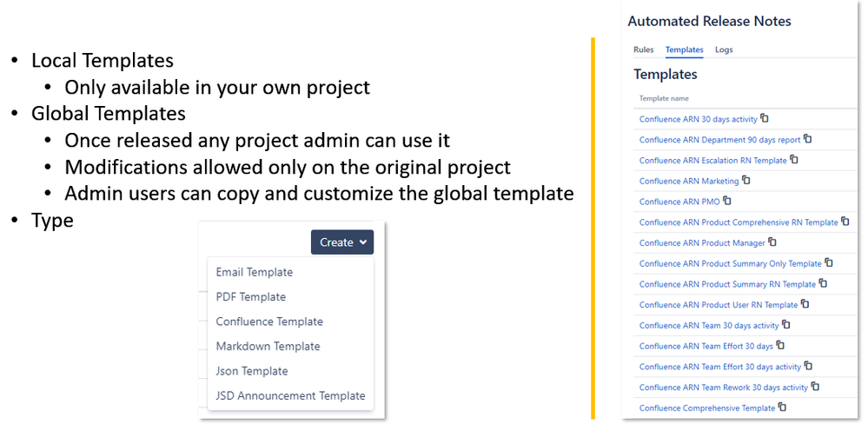The image size is (868, 424).
Task: Open Confluence ARN Team Effort 30 days link
Action: pos(706,346)
